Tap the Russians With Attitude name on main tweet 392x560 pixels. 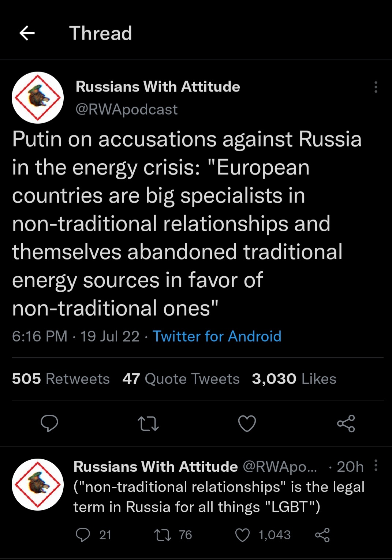pyautogui.click(x=158, y=87)
